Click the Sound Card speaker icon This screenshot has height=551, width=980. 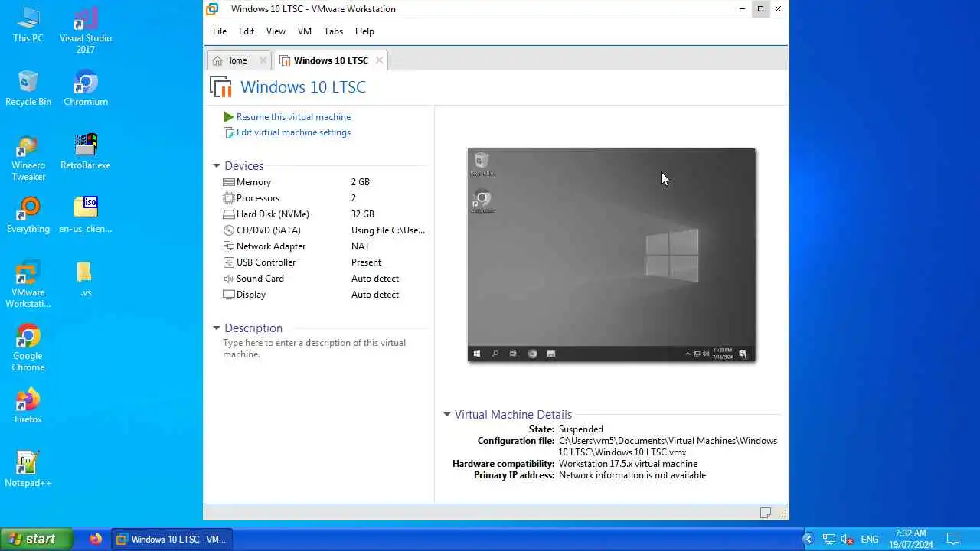point(229,279)
